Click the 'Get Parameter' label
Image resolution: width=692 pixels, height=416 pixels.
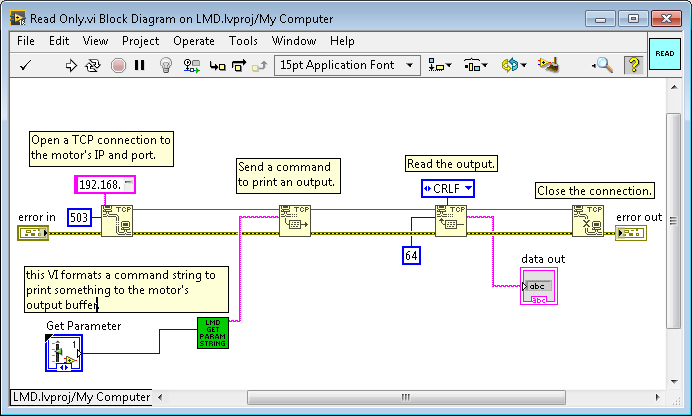[83, 326]
